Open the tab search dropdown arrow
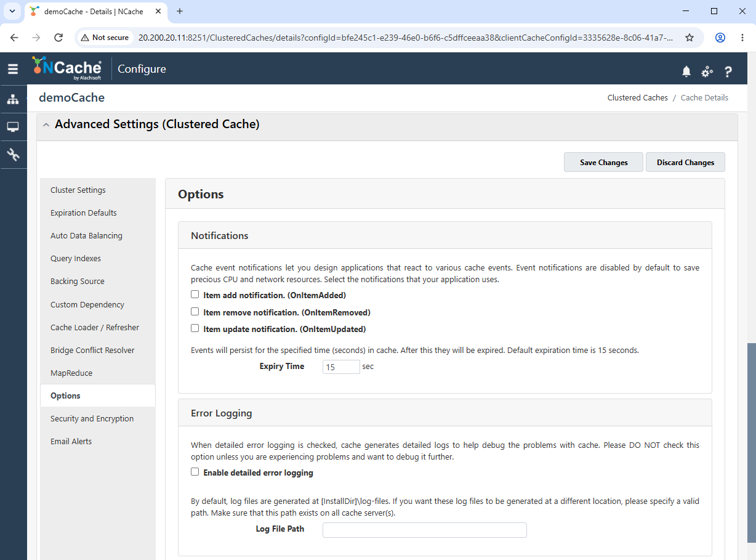Image resolution: width=756 pixels, height=560 pixels. 12,11
